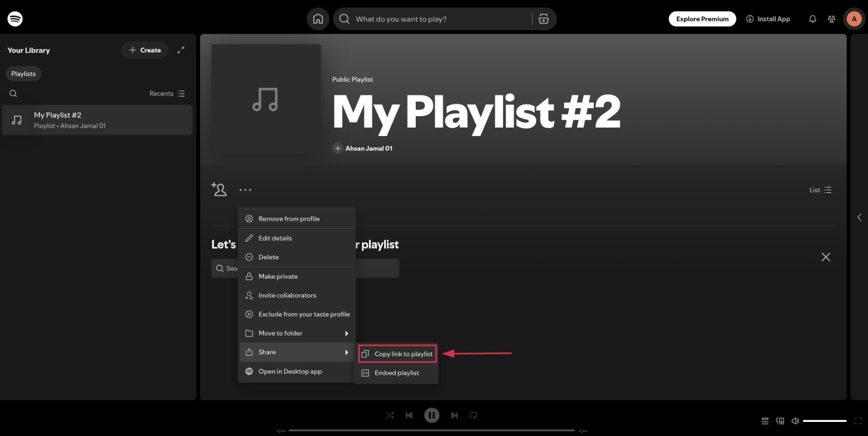Viewport: 868px width, 436px height.
Task: Select the Playlists filter chip
Action: click(23, 74)
